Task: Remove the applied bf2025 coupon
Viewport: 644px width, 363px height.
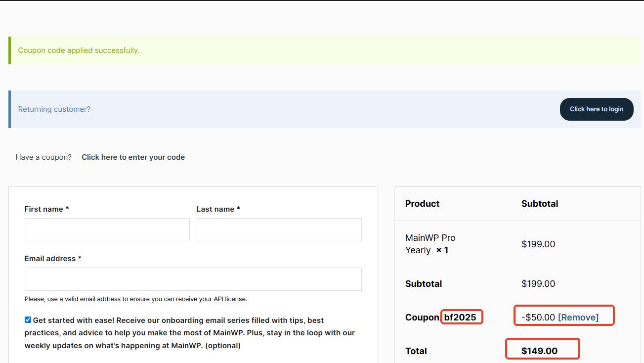Action: (x=578, y=318)
